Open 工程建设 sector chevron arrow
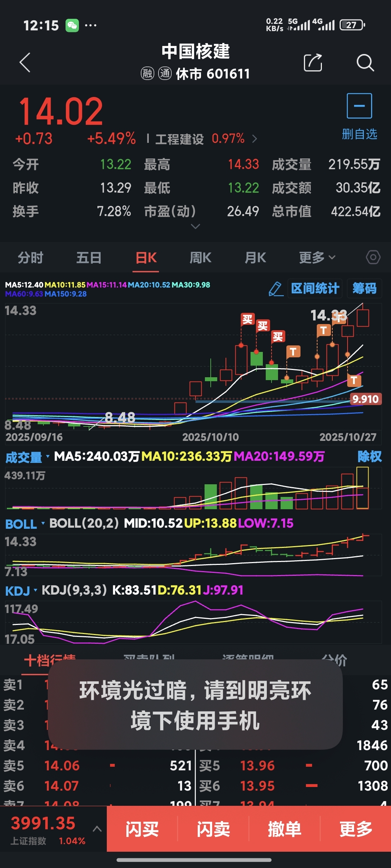The width and height of the screenshot is (391, 868). 255,139
